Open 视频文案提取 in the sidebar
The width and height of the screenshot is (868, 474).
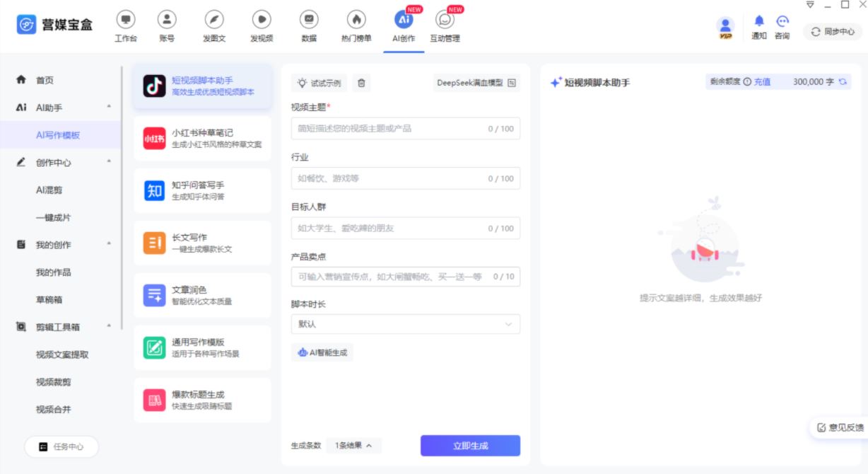pyautogui.click(x=62, y=354)
